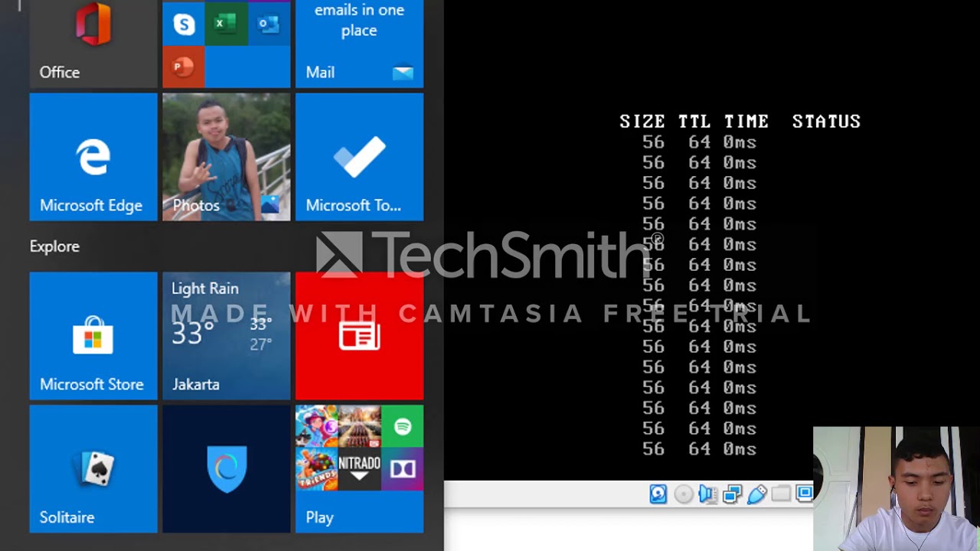
Task: Click the VirtualBox display settings status icon
Action: pyautogui.click(x=804, y=494)
